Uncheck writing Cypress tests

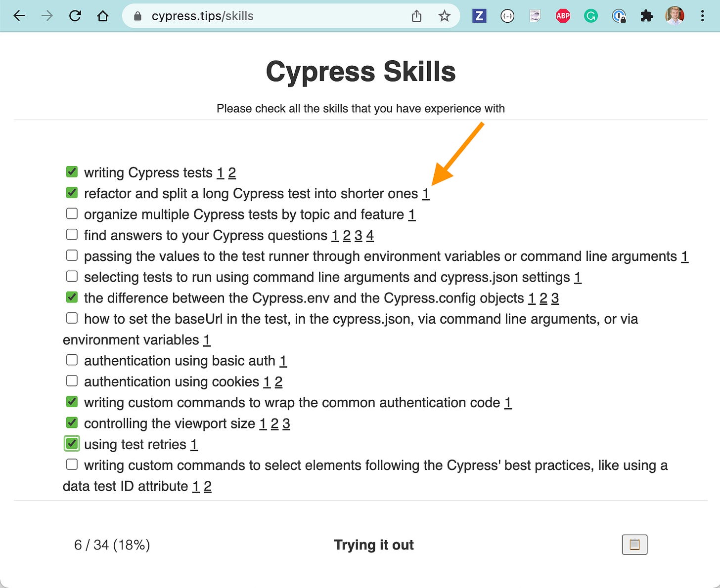(72, 171)
